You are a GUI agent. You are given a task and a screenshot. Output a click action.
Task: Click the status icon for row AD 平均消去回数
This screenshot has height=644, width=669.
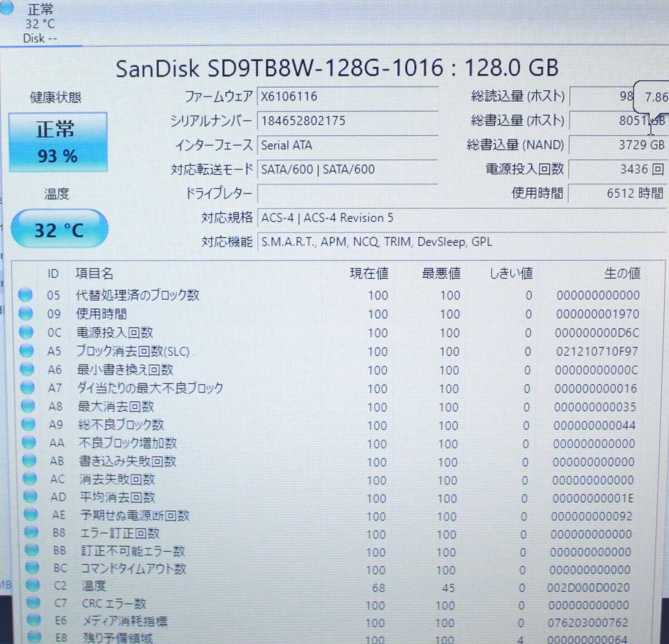pos(30,496)
